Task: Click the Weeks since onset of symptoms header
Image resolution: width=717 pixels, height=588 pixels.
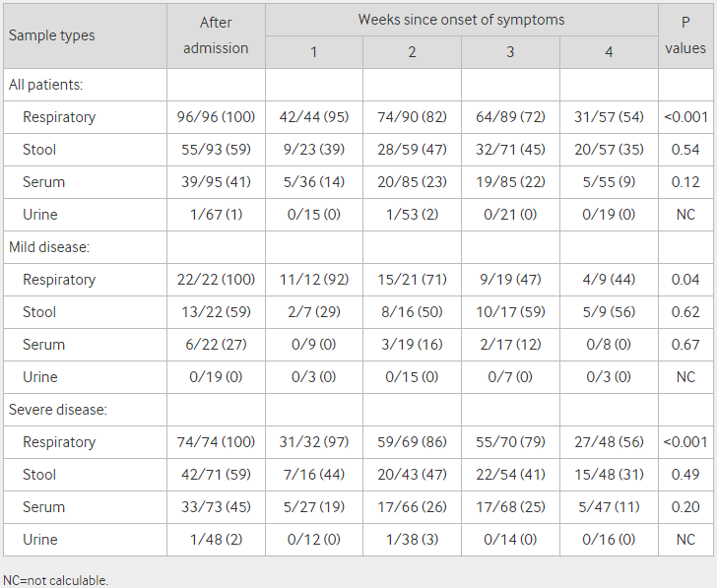Action: (x=461, y=20)
